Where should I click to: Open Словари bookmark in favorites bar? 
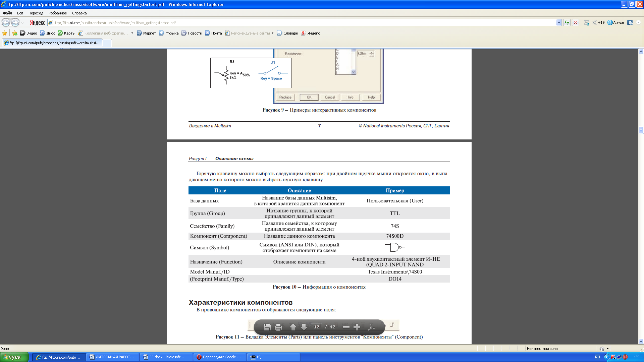point(287,33)
